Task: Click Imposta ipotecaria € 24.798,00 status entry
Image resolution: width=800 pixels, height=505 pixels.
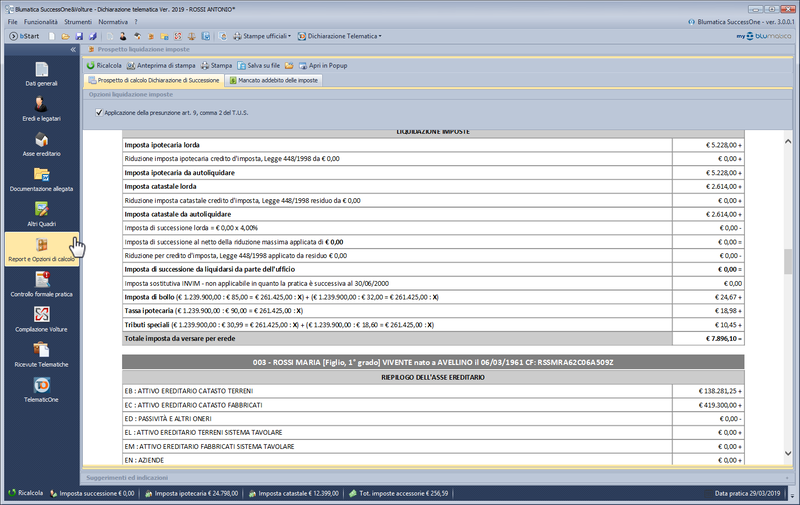Action: pos(192,493)
